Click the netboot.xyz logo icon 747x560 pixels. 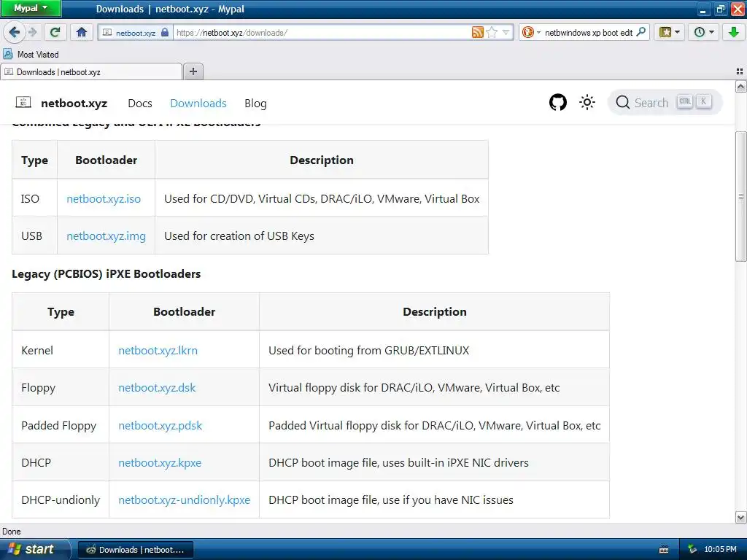coord(23,102)
